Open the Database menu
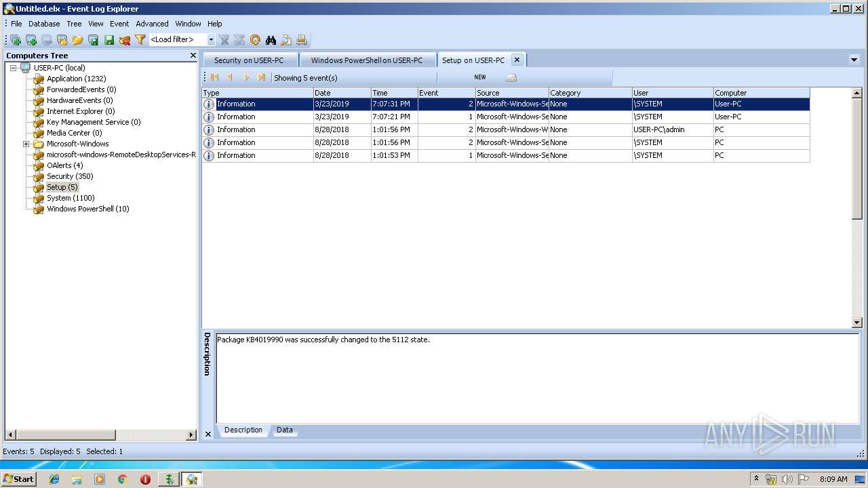Viewport: 868px width, 488px height. click(x=44, y=24)
